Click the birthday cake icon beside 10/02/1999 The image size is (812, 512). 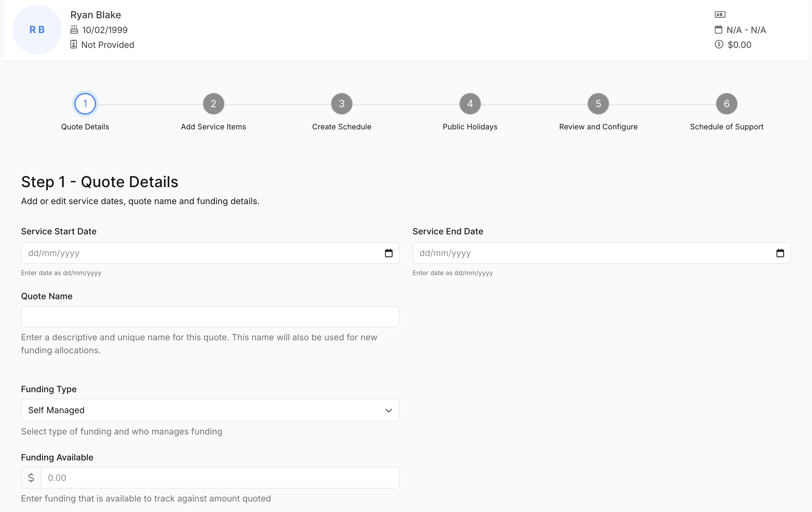point(74,30)
